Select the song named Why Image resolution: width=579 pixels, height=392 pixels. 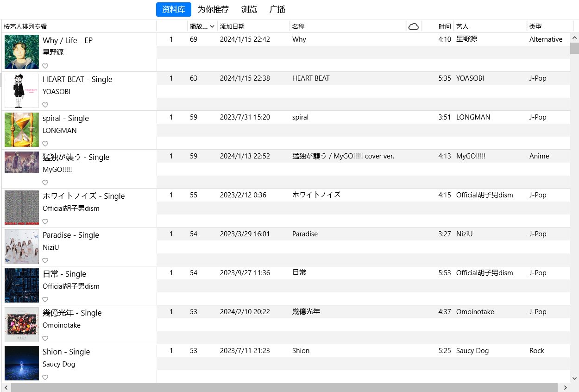(x=299, y=39)
